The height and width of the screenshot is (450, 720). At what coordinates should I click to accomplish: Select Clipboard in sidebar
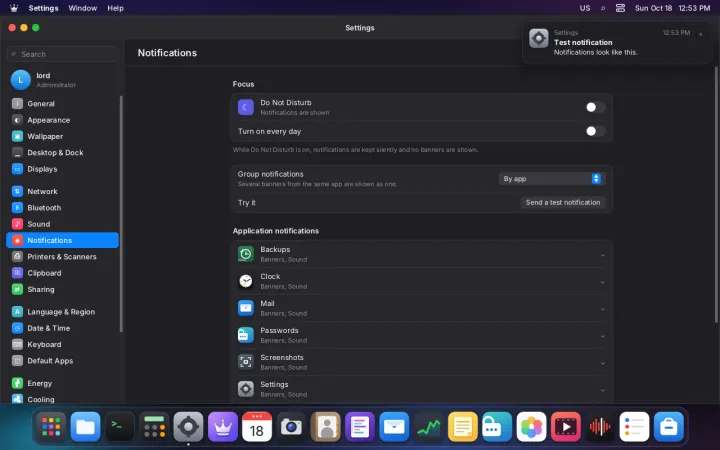62,273
